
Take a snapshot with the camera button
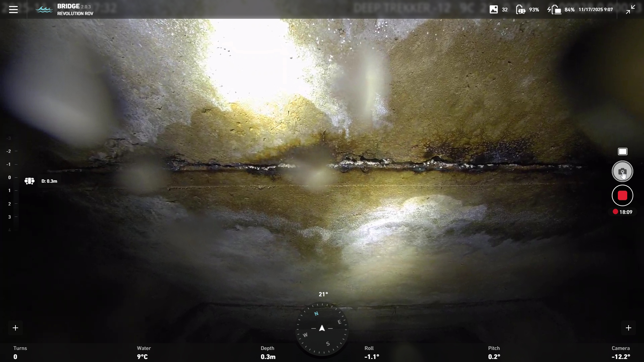pyautogui.click(x=622, y=171)
